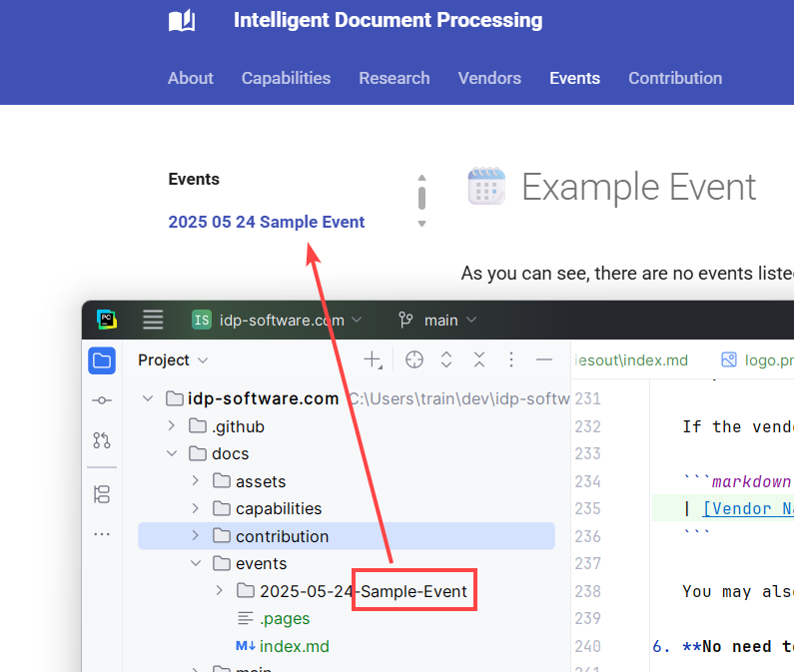Select the contribution folder row
794x672 pixels.
point(347,536)
